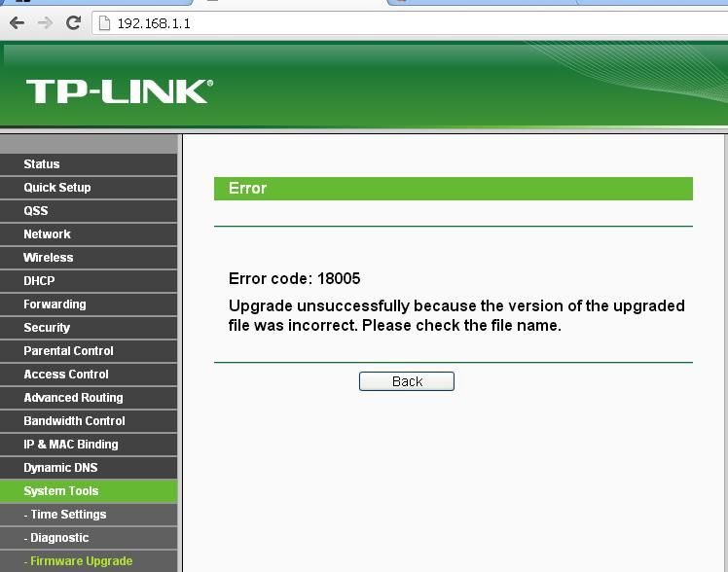Expand the Wireless menu section
The image size is (728, 572).
pyautogui.click(x=49, y=258)
